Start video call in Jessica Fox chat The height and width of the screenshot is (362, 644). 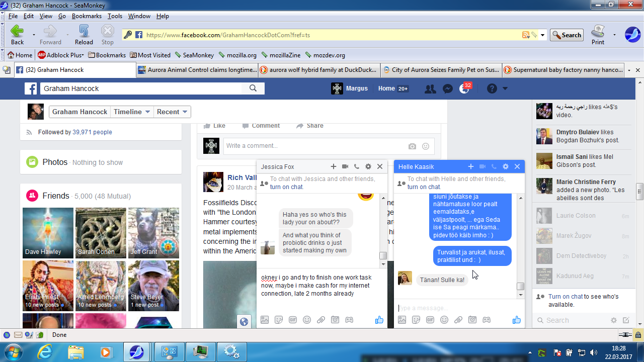pos(345,166)
